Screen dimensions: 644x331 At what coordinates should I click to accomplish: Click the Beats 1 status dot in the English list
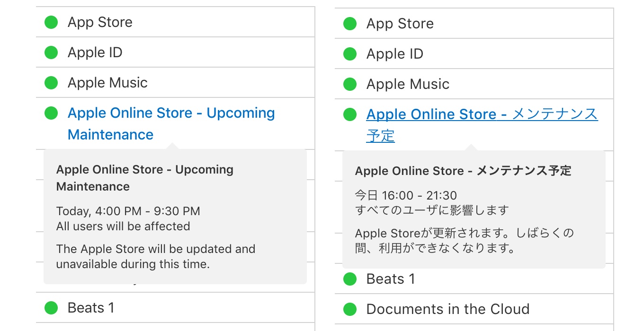51,308
